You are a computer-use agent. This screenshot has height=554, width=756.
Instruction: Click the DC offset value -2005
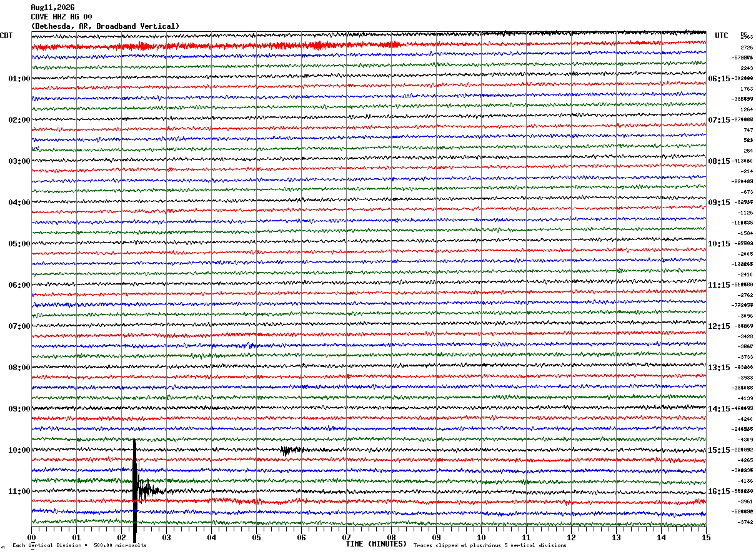click(745, 254)
